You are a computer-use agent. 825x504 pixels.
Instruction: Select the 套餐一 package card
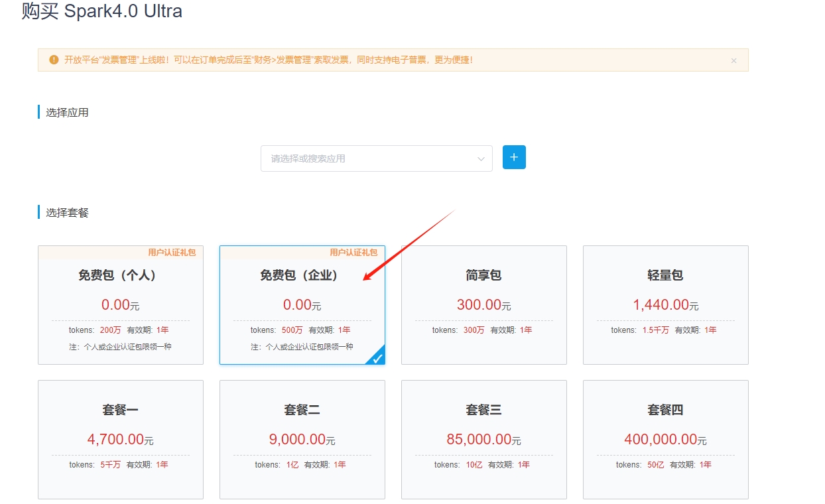[x=121, y=440]
